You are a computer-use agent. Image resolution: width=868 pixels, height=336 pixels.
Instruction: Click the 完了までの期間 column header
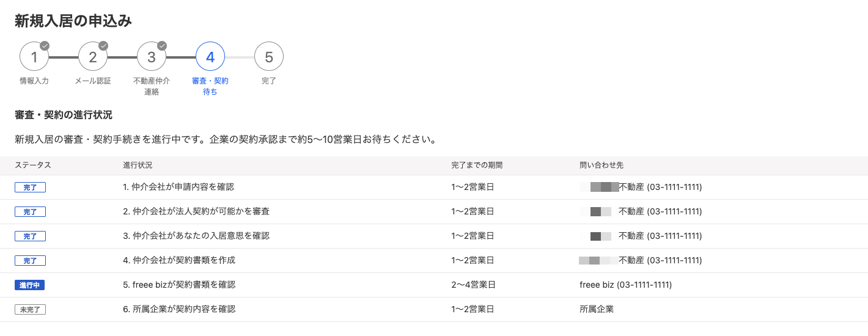(x=477, y=166)
